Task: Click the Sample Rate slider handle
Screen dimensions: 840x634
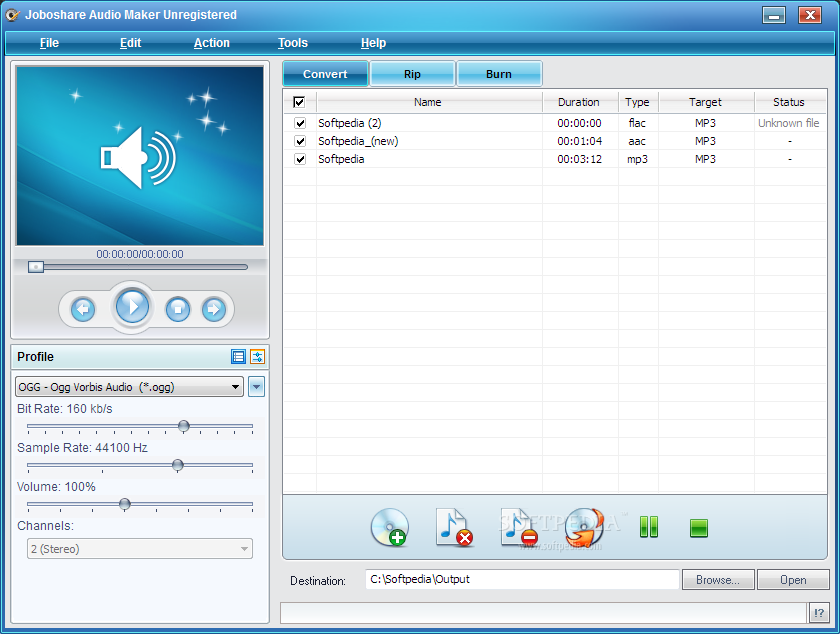Action: pyautogui.click(x=178, y=465)
